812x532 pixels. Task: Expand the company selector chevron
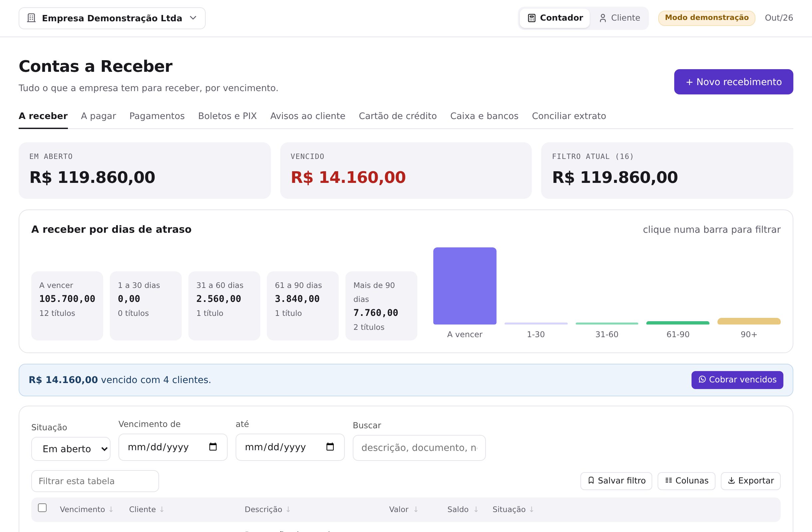click(193, 18)
